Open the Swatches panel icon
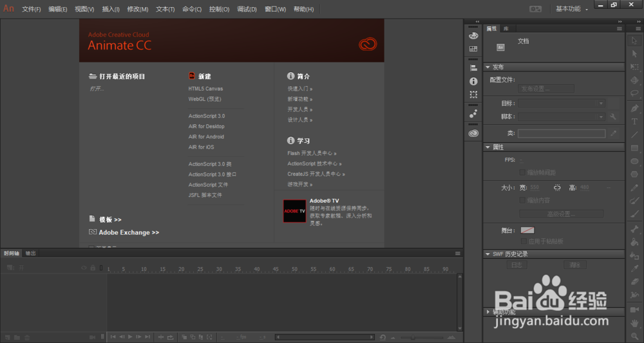 473,49
